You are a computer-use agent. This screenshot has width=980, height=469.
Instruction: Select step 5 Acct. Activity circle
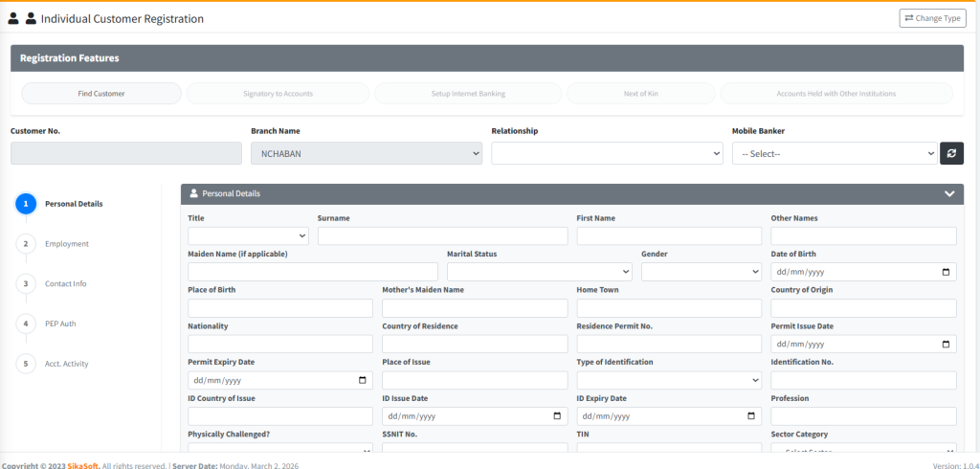pos(26,364)
